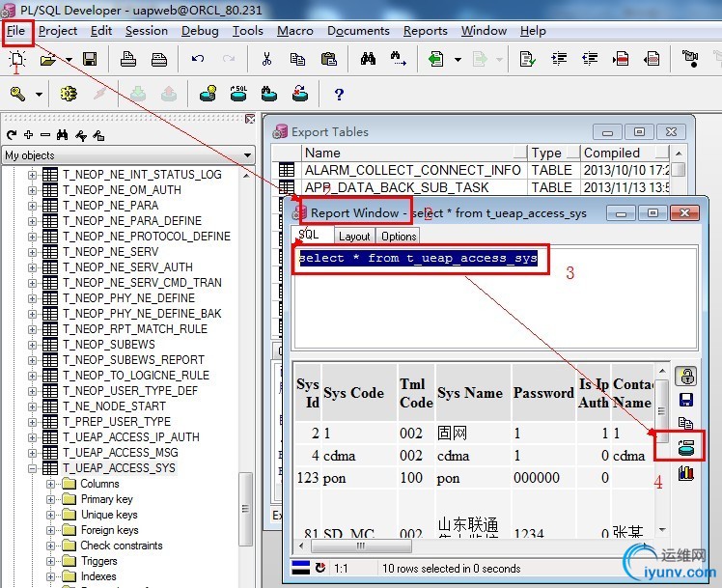This screenshot has width=722, height=588.
Task: Expand the T_NEOP_NE_SERV table node
Action: (x=32, y=252)
